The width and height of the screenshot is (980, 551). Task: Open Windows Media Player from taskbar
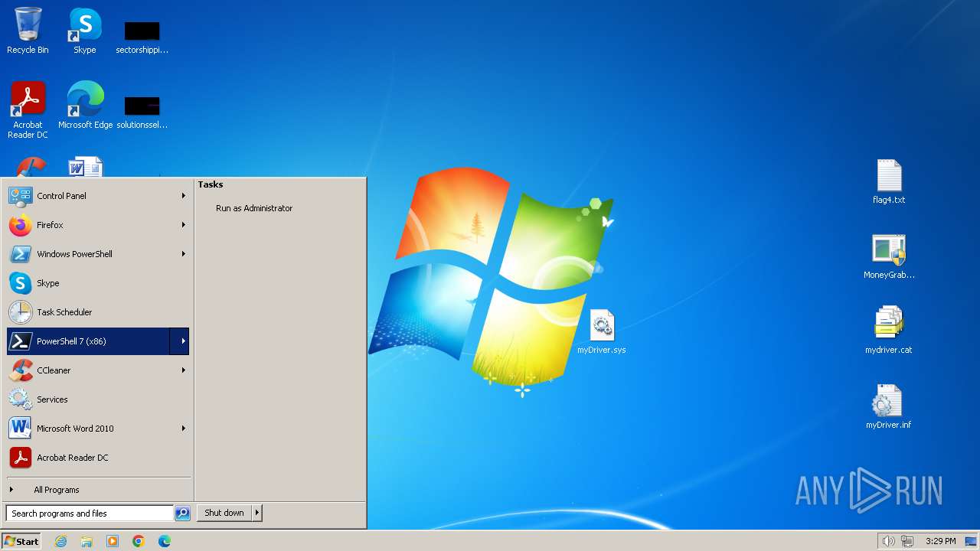[113, 541]
